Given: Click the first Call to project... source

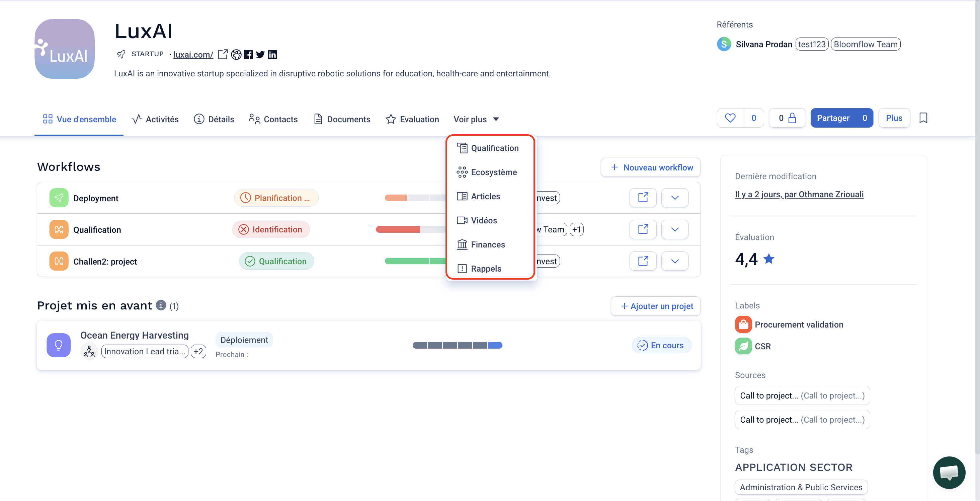Looking at the screenshot, I should click(802, 396).
